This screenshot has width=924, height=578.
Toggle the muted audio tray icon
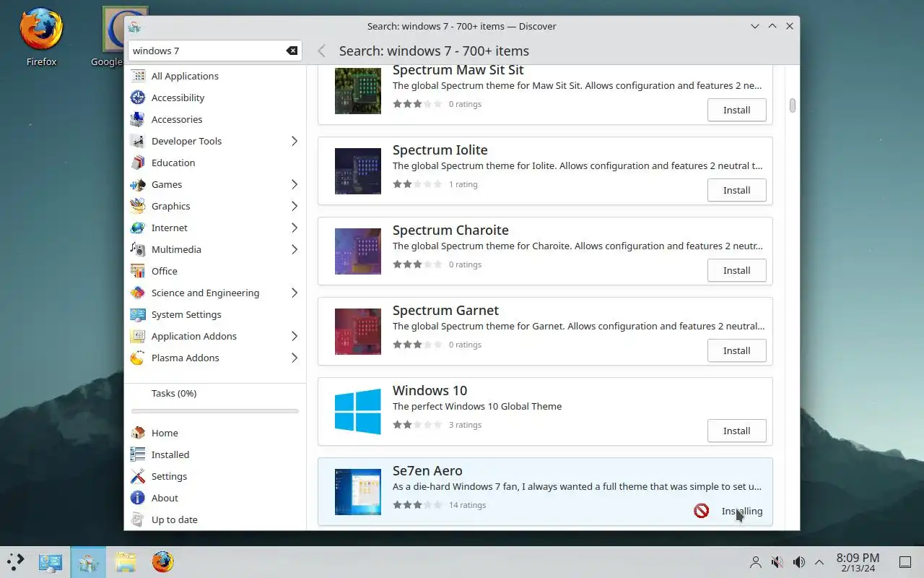tap(777, 562)
